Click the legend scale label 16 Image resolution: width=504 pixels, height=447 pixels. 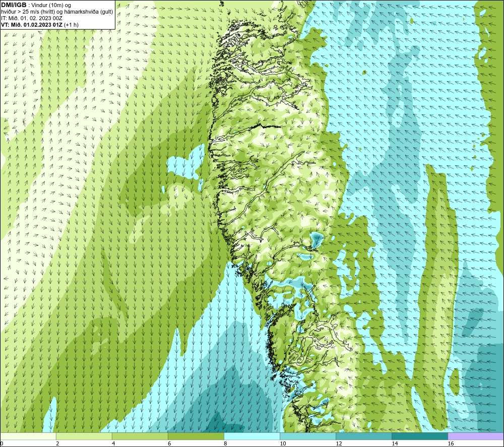coord(451,443)
